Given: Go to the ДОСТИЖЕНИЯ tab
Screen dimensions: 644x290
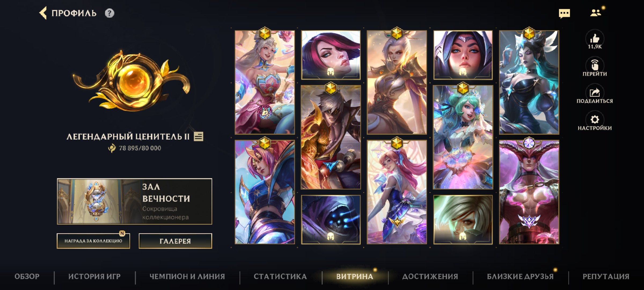Looking at the screenshot, I should click(x=430, y=276).
